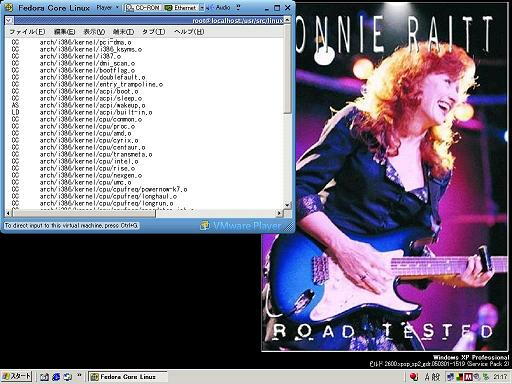Toggle the Ethernet device connection
Viewport: 512px width, 384px height.
pos(181,7)
